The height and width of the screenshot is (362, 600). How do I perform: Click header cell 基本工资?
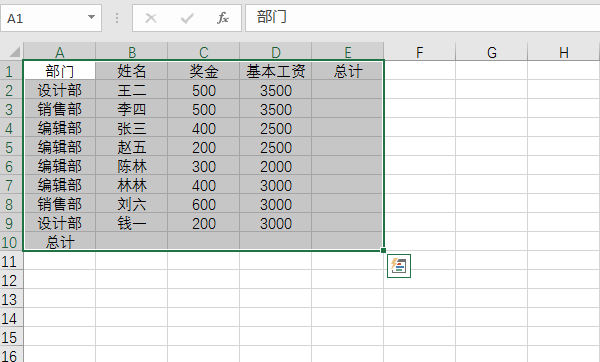click(276, 70)
